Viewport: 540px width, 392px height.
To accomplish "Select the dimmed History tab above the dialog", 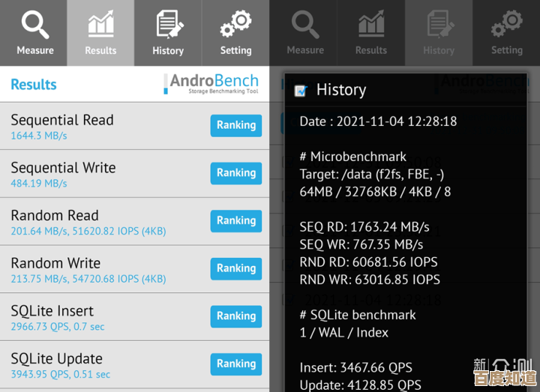I will click(439, 34).
